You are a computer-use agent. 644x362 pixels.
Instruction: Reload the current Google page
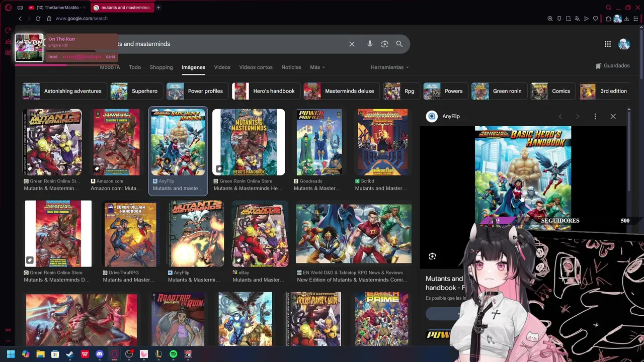(x=38, y=19)
